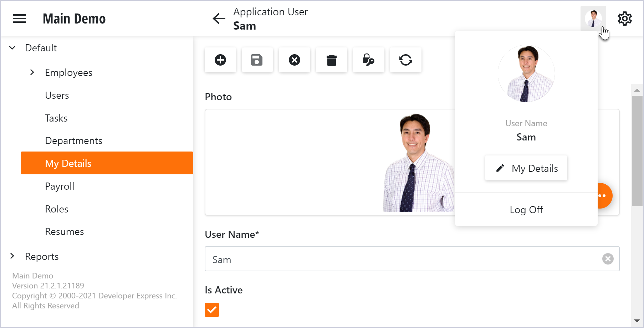Collapse the Default navigation group

pos(12,48)
